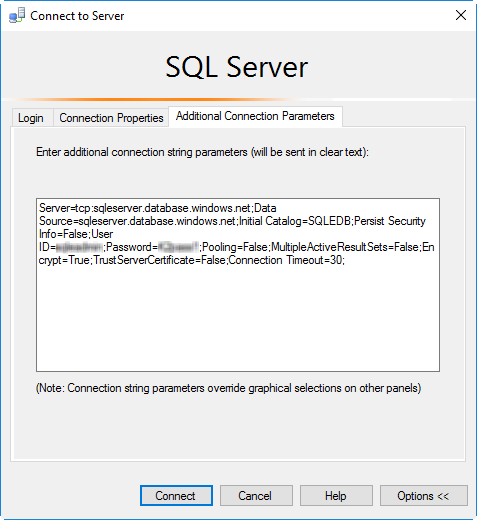Cancel the server connection dialog

click(256, 496)
